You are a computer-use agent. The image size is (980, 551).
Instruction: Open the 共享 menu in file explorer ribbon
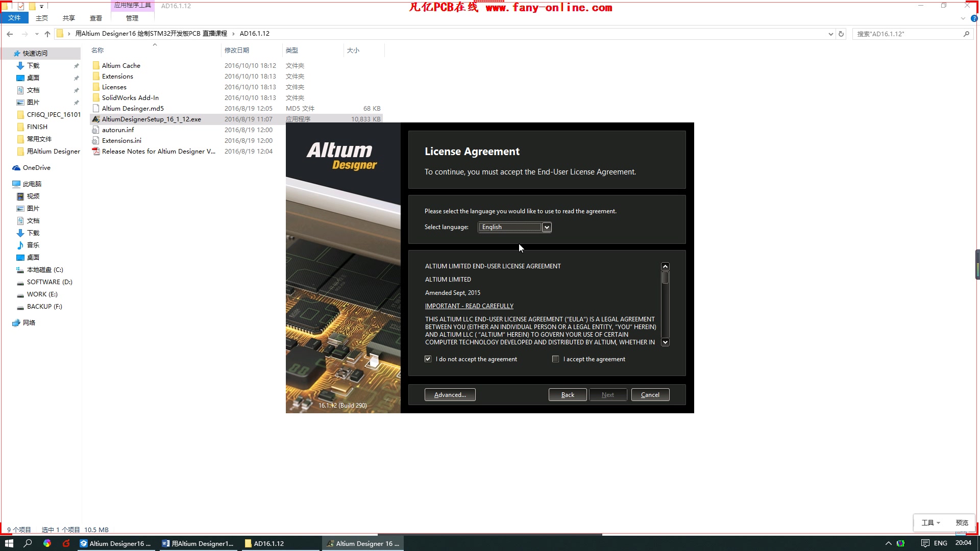[x=69, y=18]
